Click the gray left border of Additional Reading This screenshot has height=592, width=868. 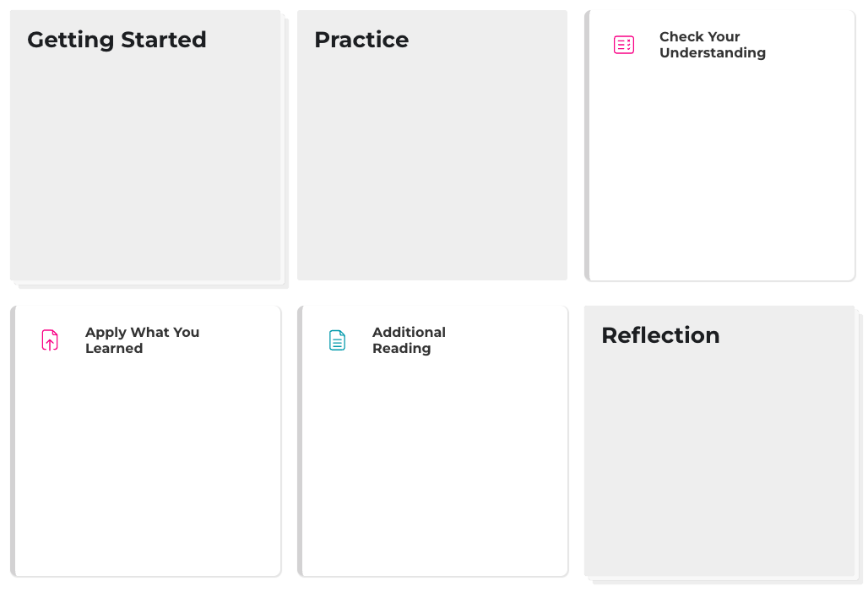(300, 441)
